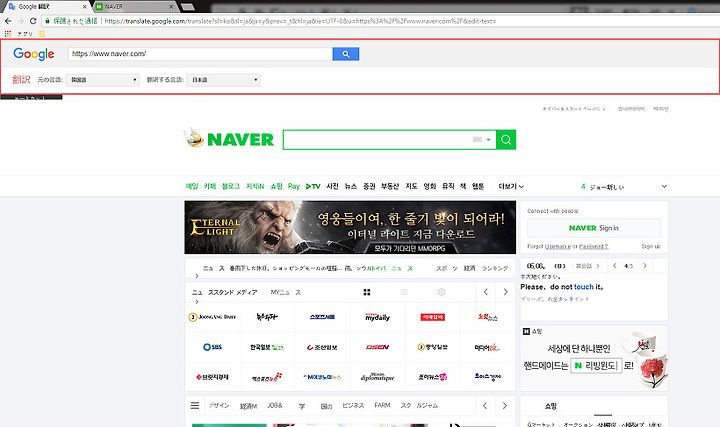
Task: Go back using browser back arrow
Action: click(x=8, y=21)
